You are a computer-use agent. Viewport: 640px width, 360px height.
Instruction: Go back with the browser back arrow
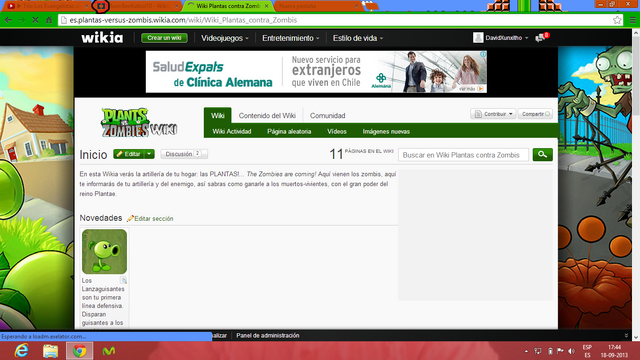coord(8,20)
